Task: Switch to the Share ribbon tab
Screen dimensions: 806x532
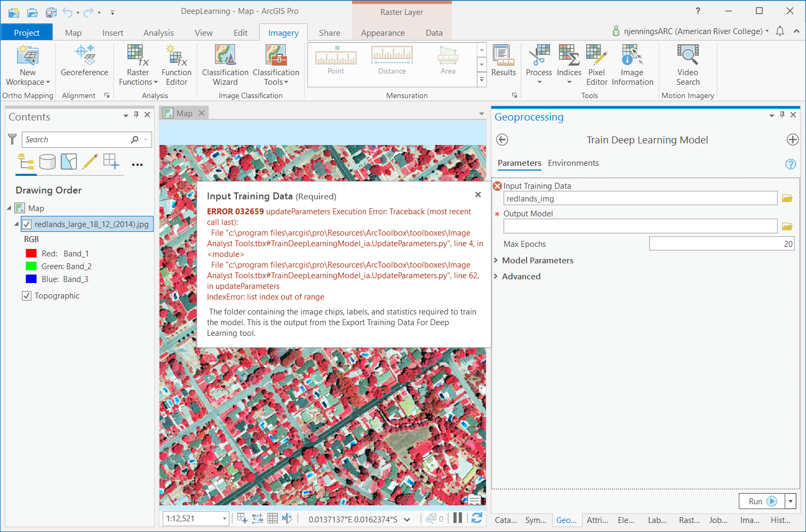Action: pos(330,33)
